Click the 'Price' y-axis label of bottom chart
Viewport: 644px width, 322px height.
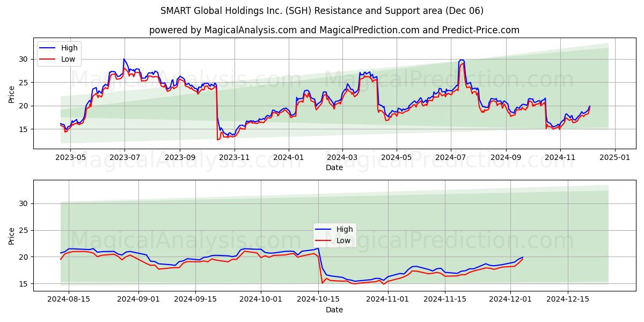(x=12, y=236)
